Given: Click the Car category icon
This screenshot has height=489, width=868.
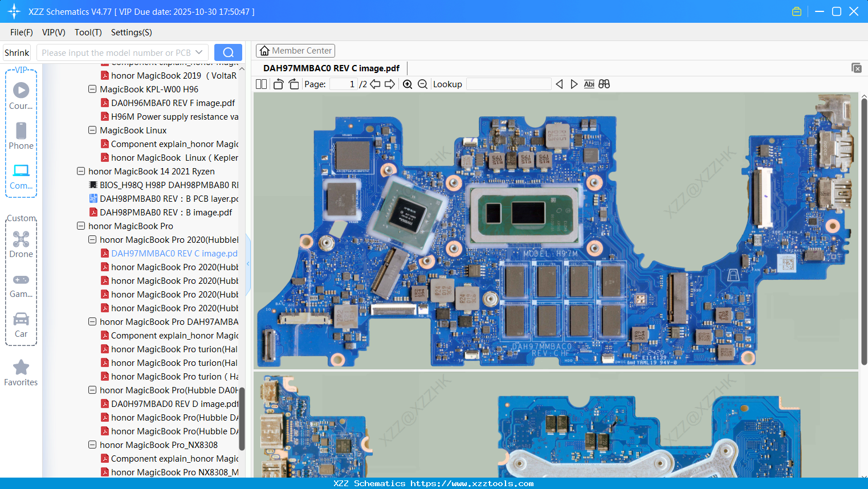Looking at the screenshot, I should (x=21, y=319).
